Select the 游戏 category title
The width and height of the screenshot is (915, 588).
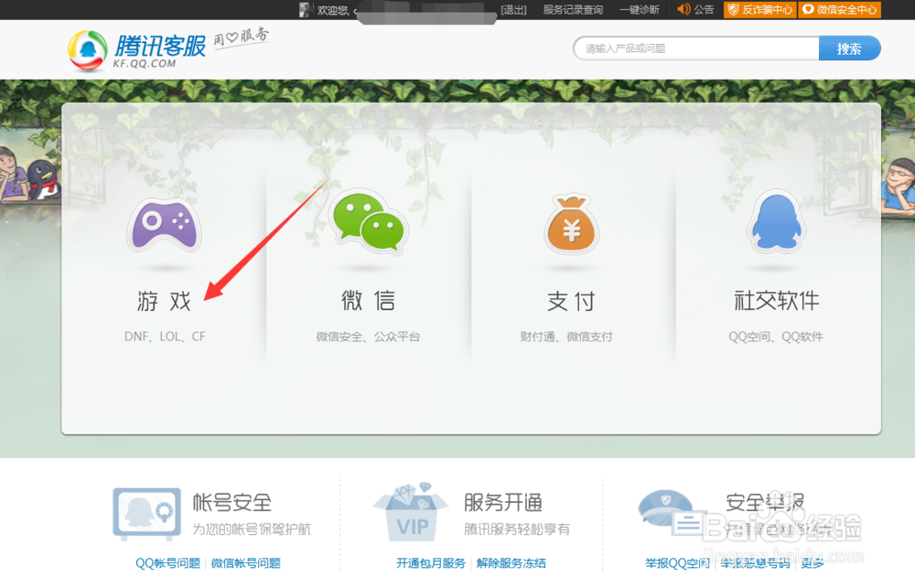pyautogui.click(x=164, y=301)
